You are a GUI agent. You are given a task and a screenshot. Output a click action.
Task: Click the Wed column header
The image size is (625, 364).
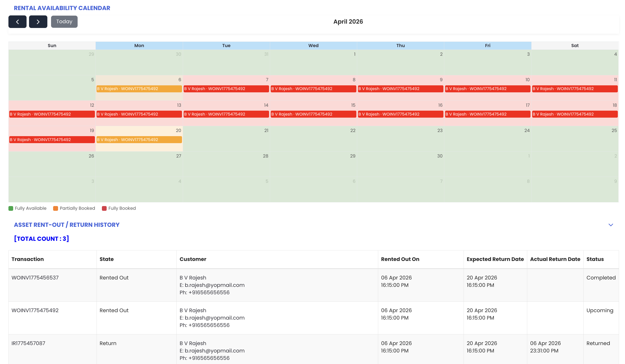(x=313, y=46)
